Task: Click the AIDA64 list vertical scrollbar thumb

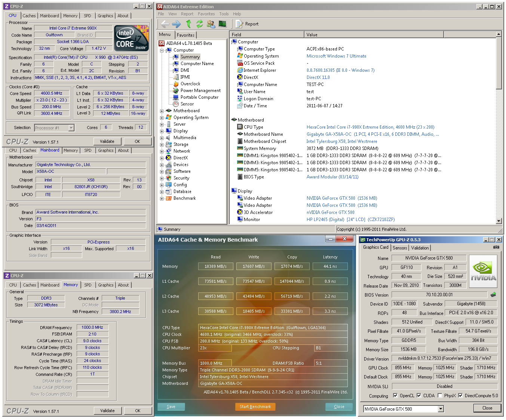Action: tap(499, 63)
